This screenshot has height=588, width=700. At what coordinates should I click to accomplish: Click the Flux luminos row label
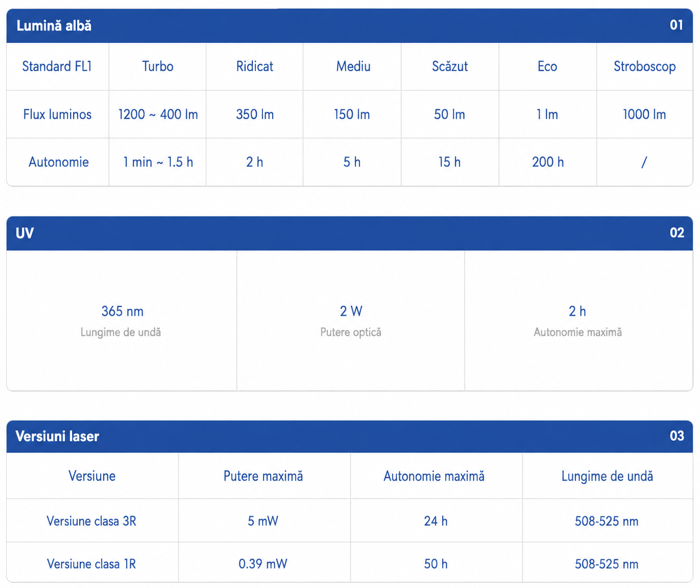pyautogui.click(x=57, y=115)
